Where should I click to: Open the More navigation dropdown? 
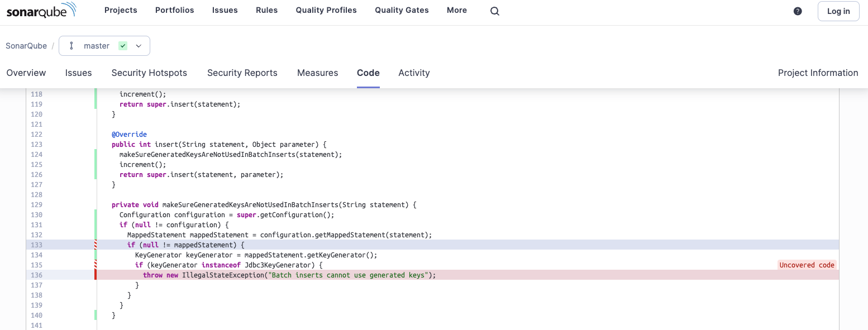[x=456, y=9]
